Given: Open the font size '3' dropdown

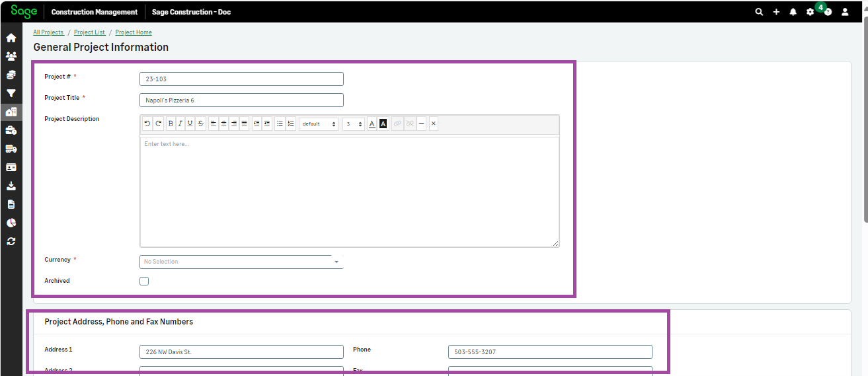Looking at the screenshot, I should click(353, 124).
